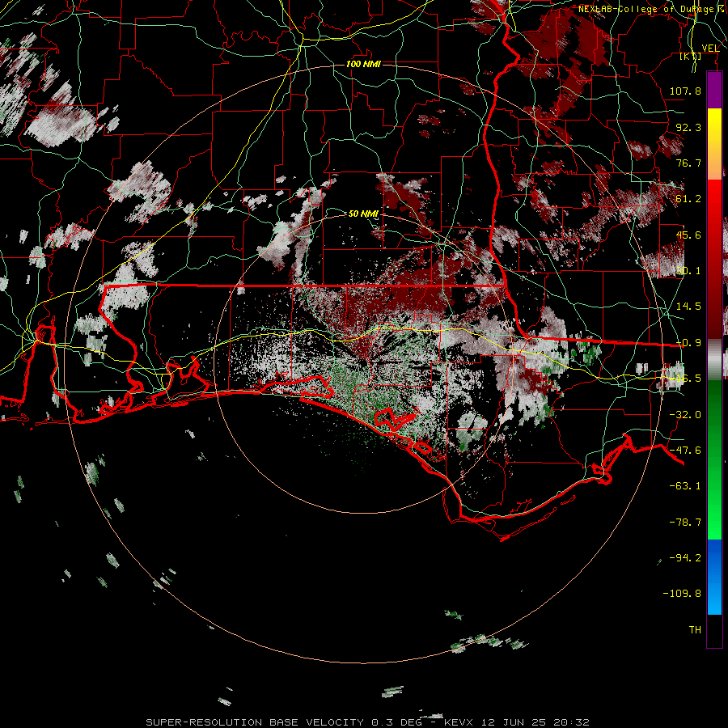Click the -78.7 scale value
728x728 pixels.
coord(685,523)
